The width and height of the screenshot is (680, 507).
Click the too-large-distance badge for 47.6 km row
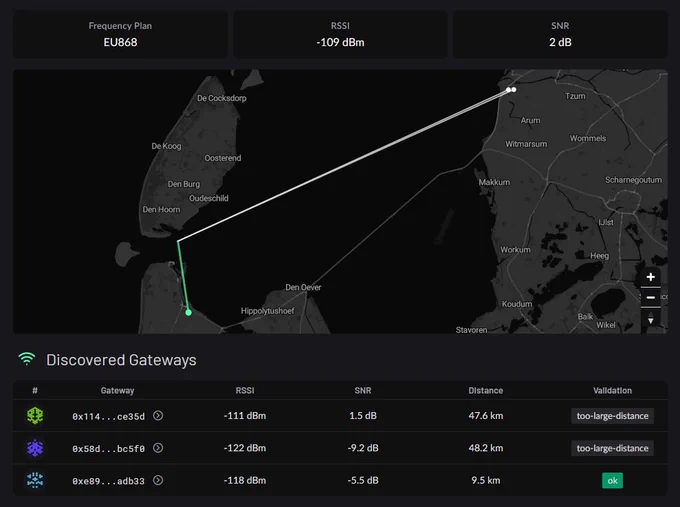(x=612, y=416)
